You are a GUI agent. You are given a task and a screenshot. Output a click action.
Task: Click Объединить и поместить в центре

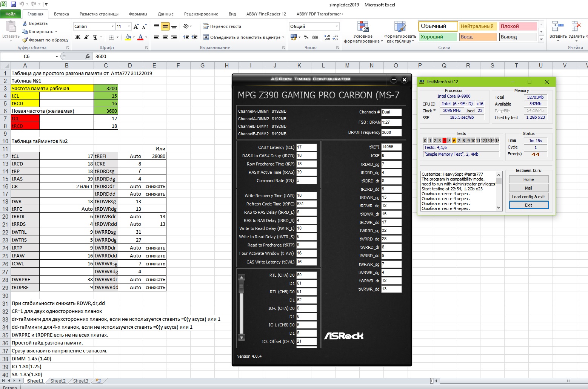[242, 37]
